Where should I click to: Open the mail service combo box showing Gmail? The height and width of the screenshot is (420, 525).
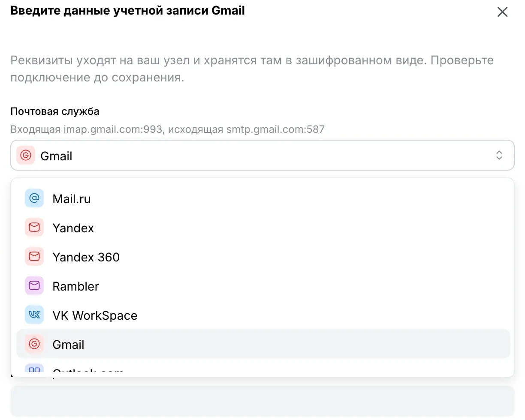click(x=262, y=155)
